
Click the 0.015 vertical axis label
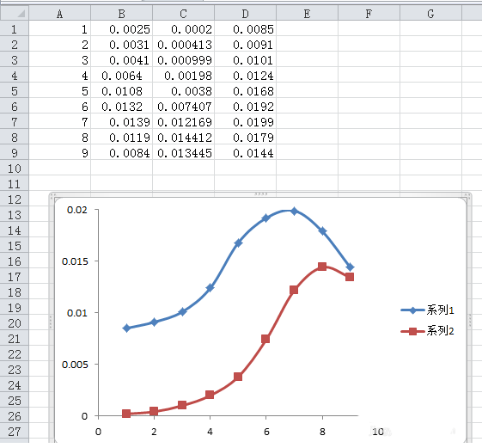(x=75, y=261)
